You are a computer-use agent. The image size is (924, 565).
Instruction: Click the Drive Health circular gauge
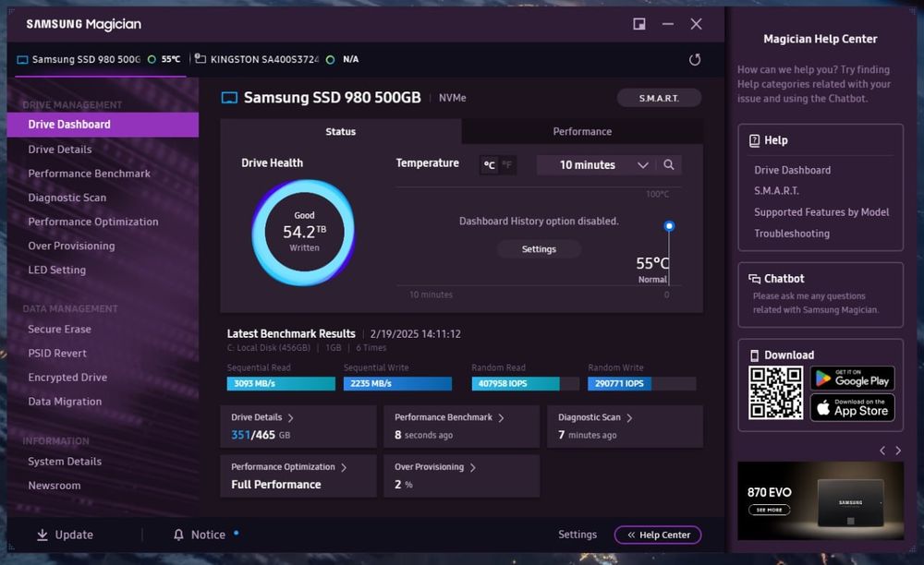(304, 233)
